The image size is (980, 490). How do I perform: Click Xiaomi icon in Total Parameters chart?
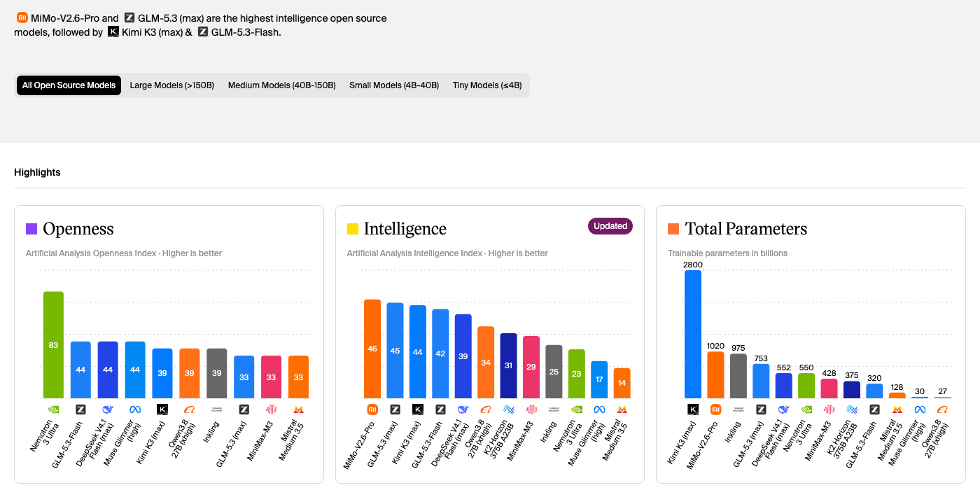(715, 409)
